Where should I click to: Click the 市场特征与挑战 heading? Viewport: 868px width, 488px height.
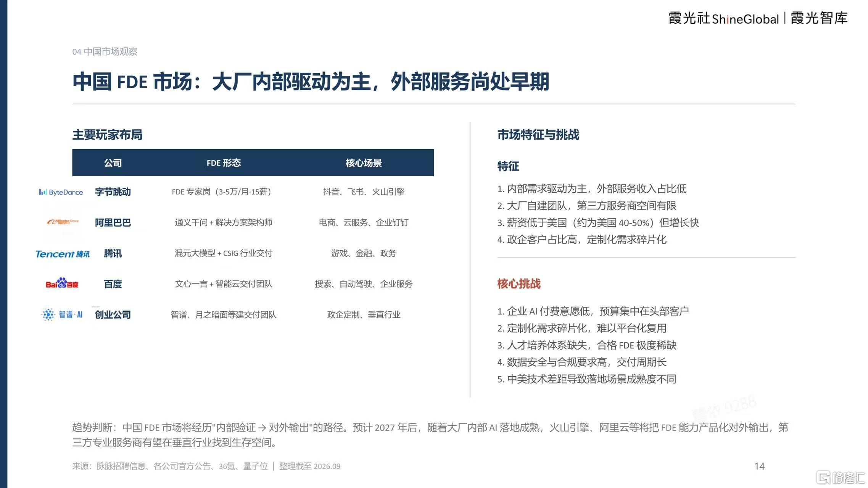pos(538,135)
